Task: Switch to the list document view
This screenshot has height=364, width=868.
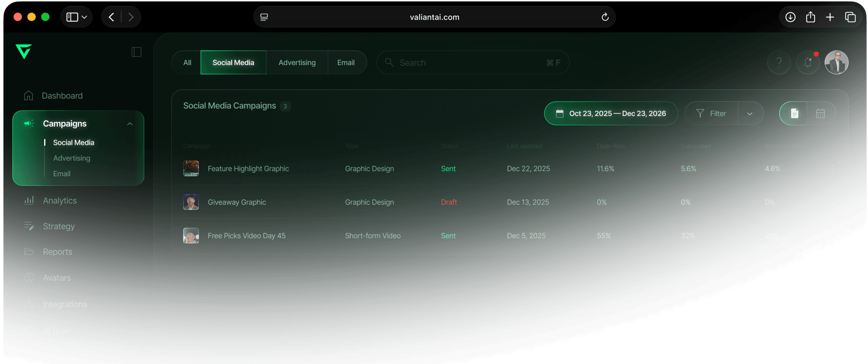Action: pyautogui.click(x=794, y=114)
